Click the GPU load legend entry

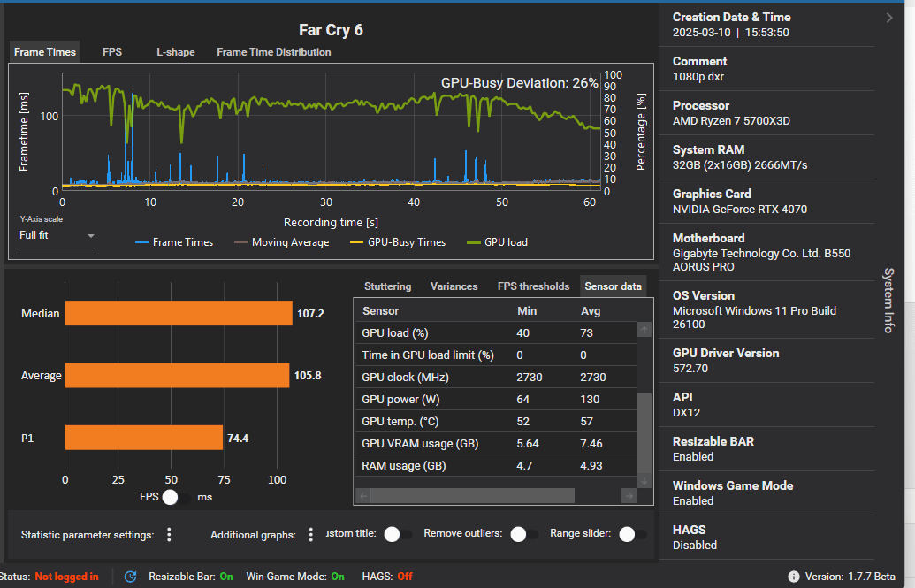(496, 242)
